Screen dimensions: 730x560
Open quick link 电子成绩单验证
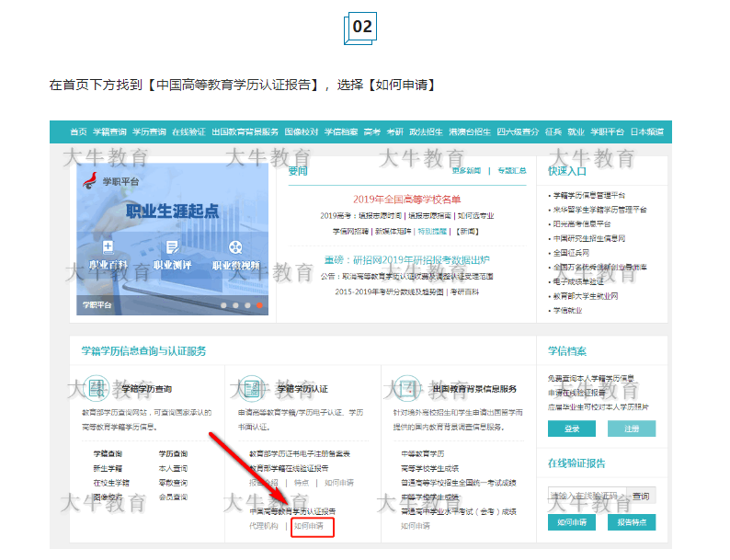click(578, 281)
